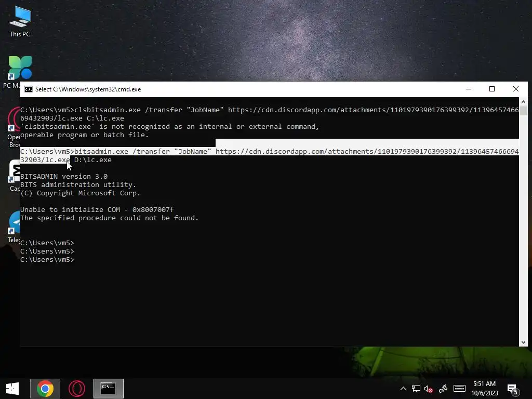Open the Windows Start menu
This screenshot has height=399, width=532.
[x=12, y=389]
